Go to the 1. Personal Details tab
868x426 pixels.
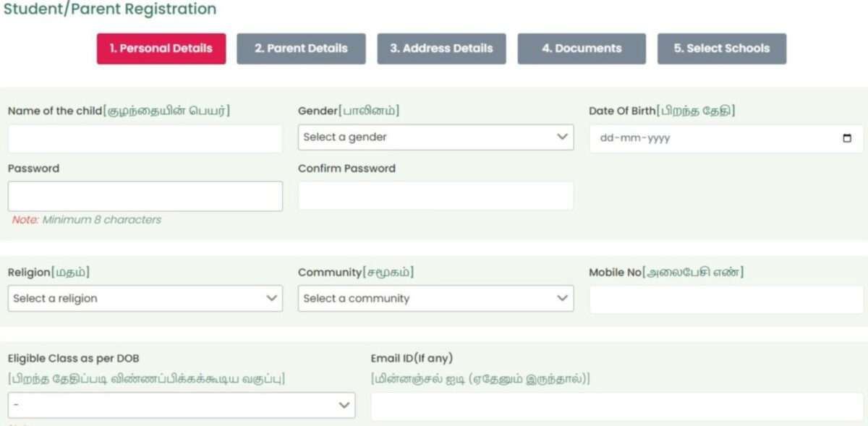[x=161, y=49]
